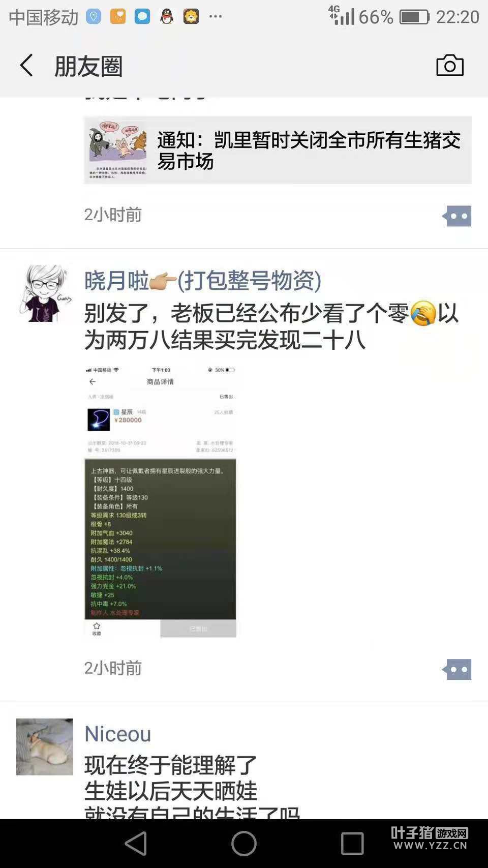Tap Niceou's dog avatar photo
Image resolution: width=488 pixels, height=868 pixels.
[45, 746]
